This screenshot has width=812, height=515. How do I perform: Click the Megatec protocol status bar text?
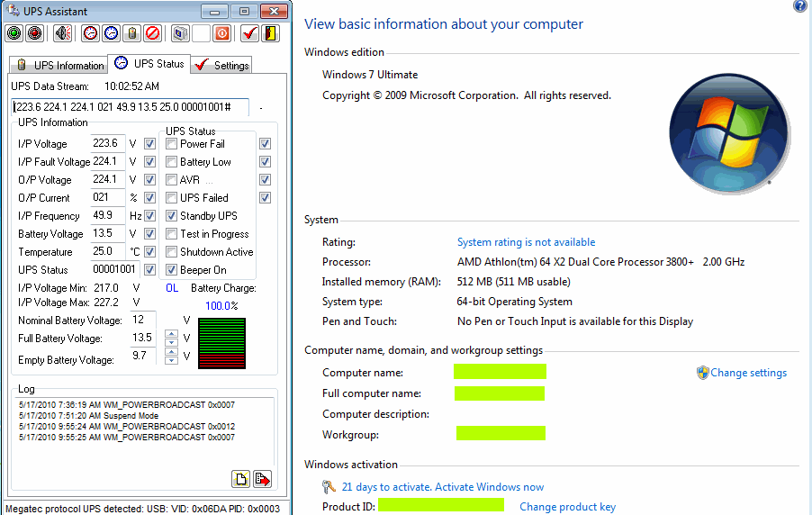point(142,509)
